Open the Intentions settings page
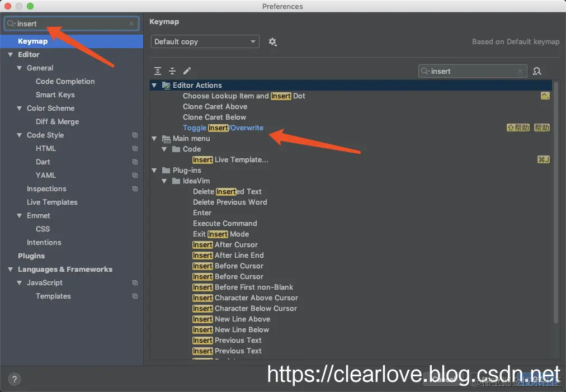566x392 pixels. coord(44,243)
